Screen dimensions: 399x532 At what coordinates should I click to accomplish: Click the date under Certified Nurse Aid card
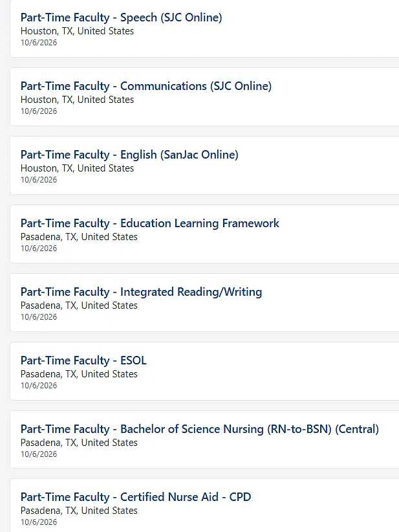coord(39,522)
